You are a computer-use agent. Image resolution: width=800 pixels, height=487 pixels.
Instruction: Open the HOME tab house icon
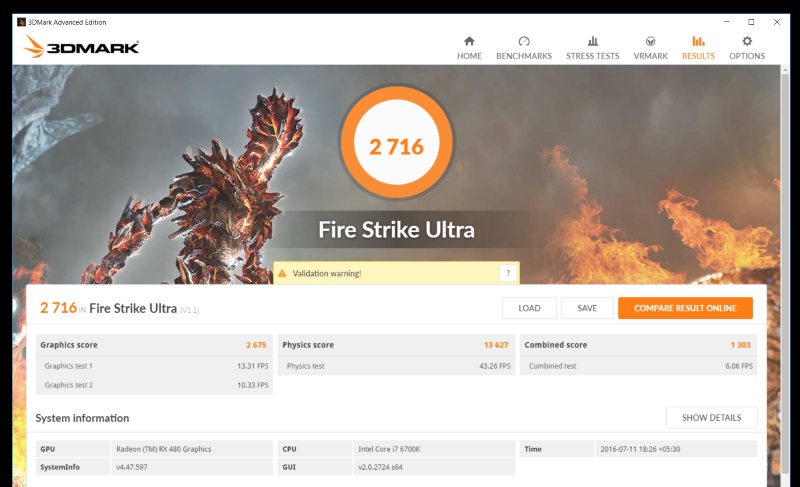pos(469,41)
